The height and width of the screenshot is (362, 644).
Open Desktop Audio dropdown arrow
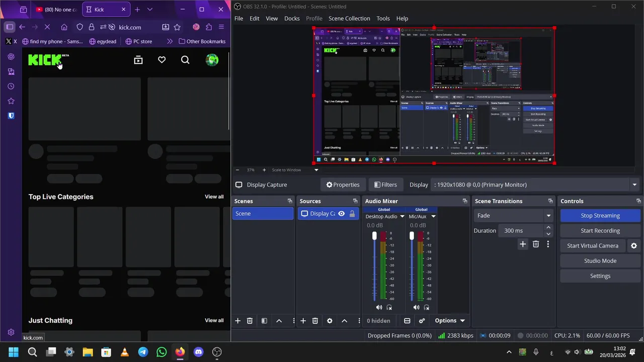[x=402, y=217]
